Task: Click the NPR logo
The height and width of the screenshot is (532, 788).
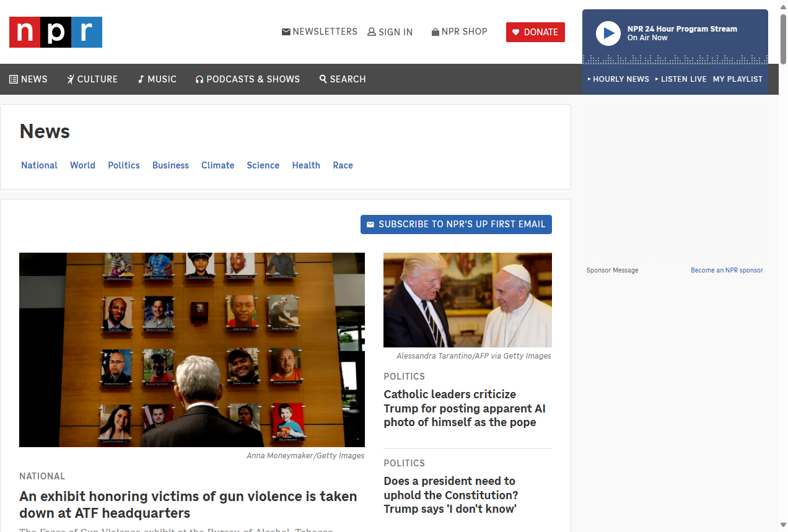Action: tap(56, 32)
